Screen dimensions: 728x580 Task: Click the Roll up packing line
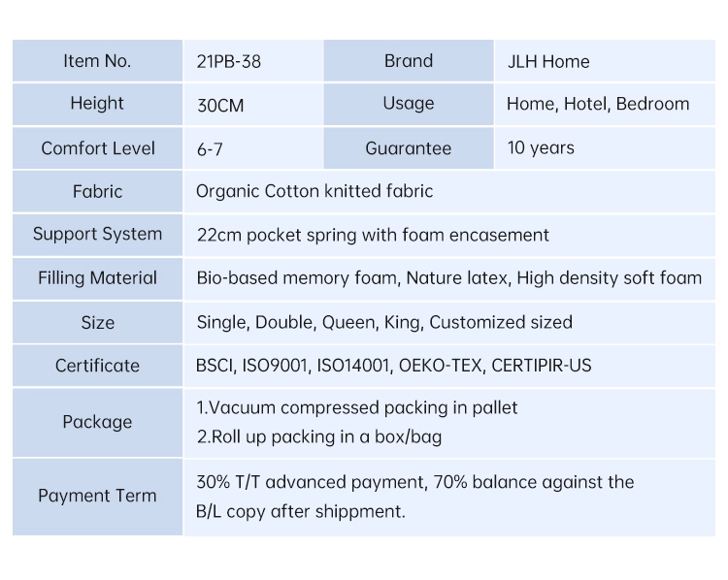(319, 436)
